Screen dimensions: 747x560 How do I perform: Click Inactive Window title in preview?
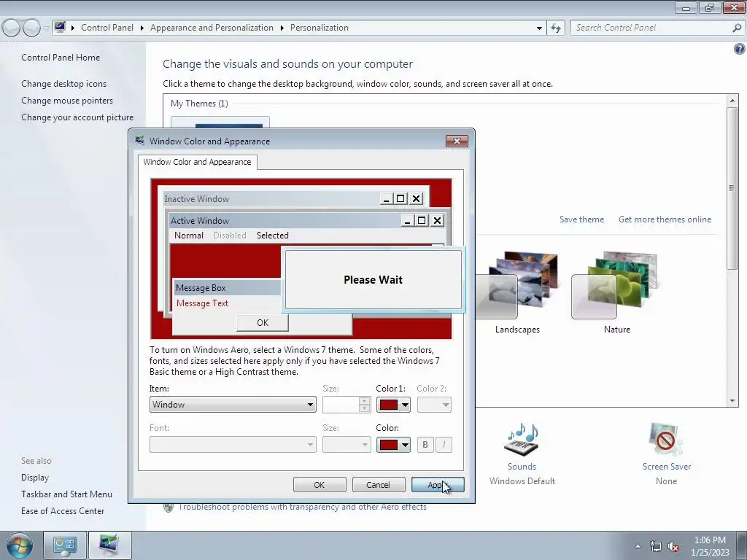tap(197, 199)
